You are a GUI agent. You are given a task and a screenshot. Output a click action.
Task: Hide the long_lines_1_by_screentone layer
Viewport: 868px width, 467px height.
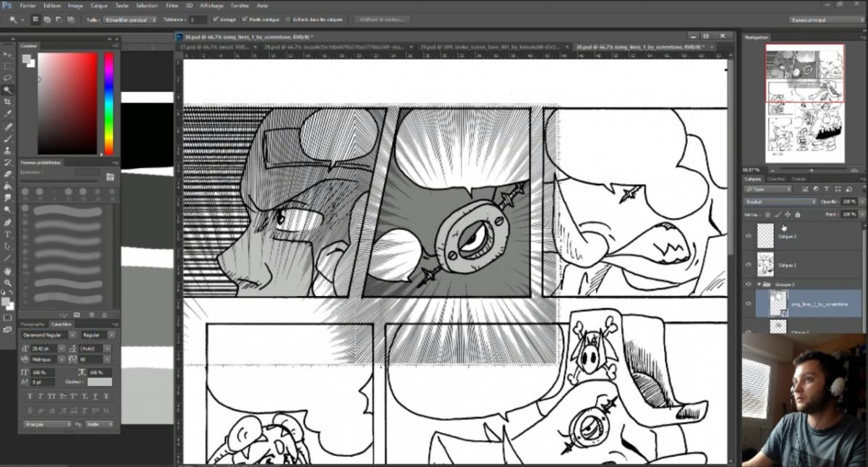click(x=749, y=304)
